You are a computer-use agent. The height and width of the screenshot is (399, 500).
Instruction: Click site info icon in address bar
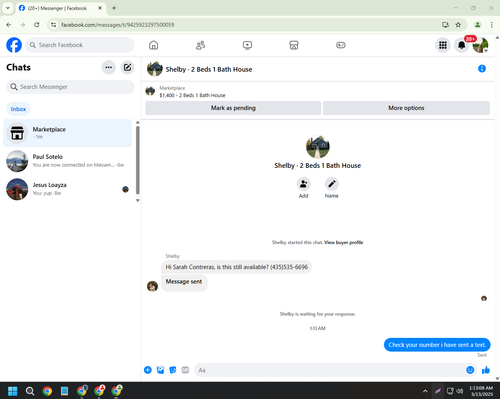54,25
